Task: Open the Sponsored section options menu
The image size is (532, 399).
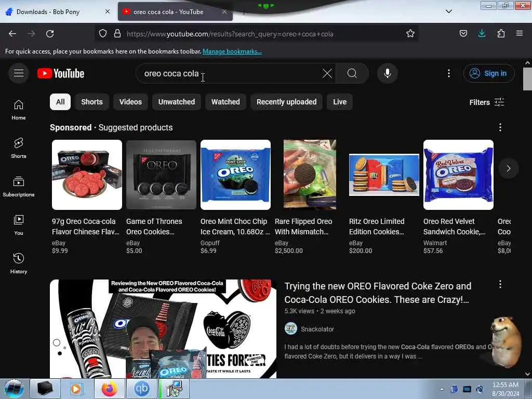Action: pos(500,127)
